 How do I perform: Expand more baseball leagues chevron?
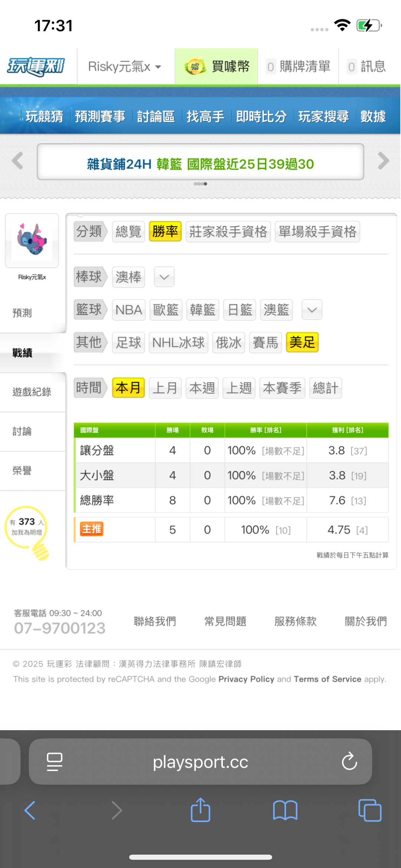click(164, 277)
